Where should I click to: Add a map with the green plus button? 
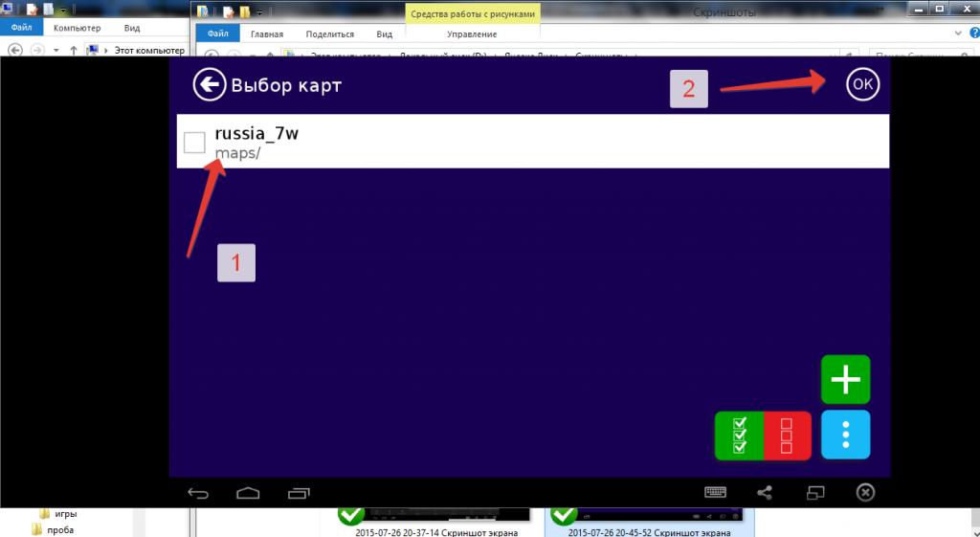click(x=845, y=379)
